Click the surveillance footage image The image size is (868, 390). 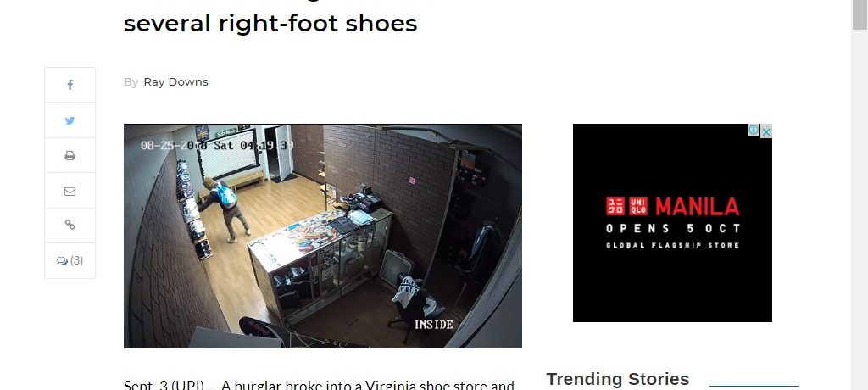(x=323, y=236)
